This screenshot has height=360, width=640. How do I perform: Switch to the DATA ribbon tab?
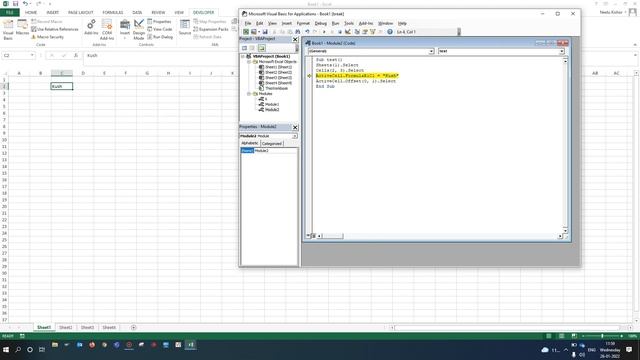click(137, 13)
